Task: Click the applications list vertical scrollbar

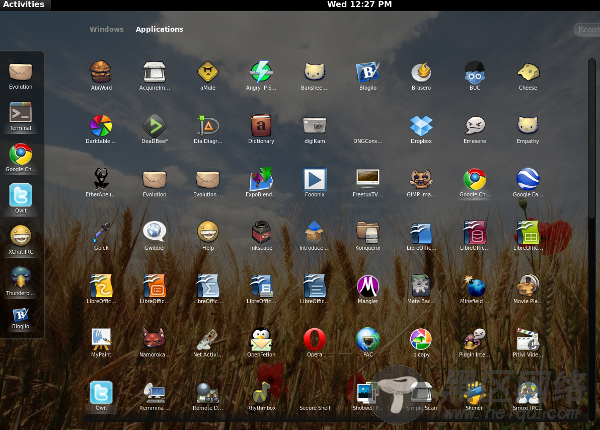Action: pos(592,138)
